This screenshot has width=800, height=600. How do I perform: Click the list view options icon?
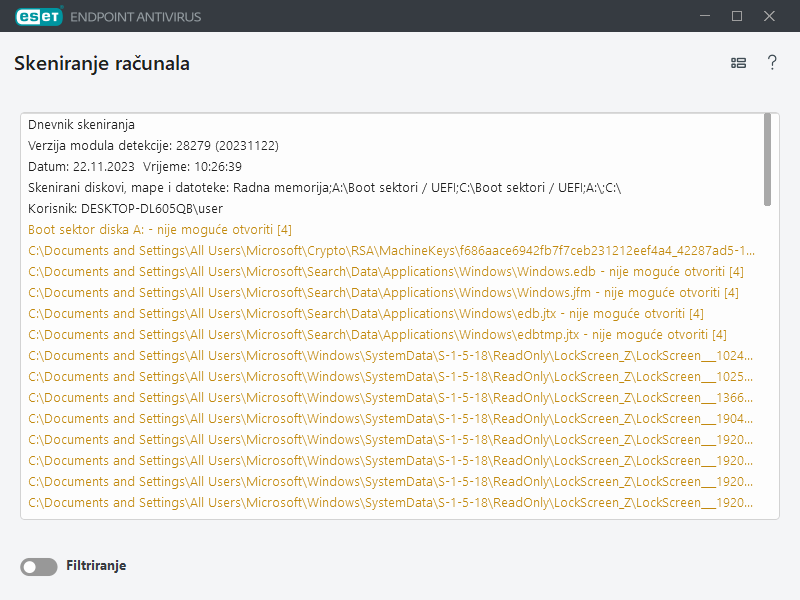pos(738,63)
